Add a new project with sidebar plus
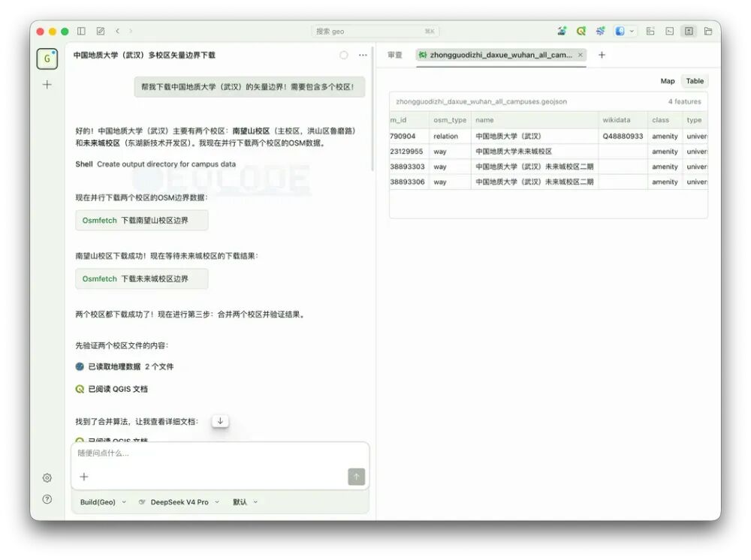 [x=47, y=85]
